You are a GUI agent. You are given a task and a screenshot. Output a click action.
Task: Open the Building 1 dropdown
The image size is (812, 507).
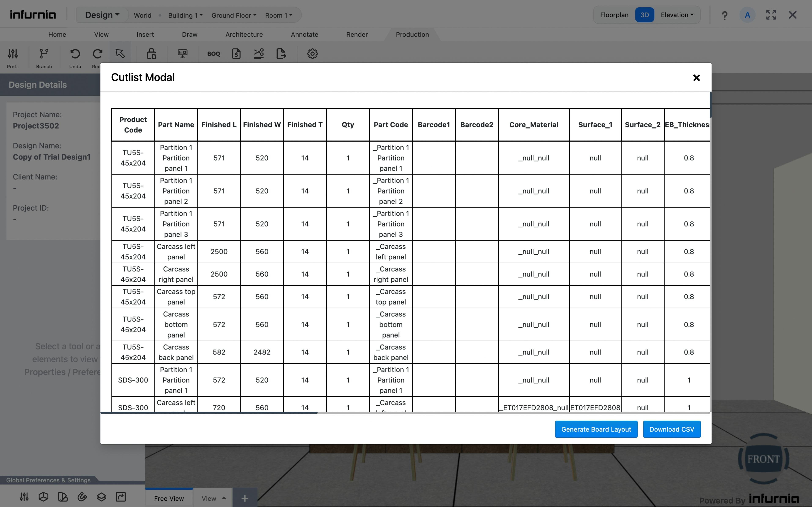click(185, 15)
